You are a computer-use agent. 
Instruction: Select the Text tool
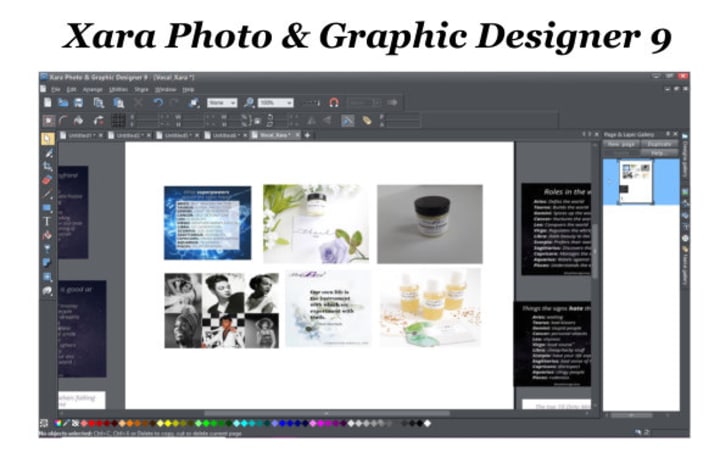coord(48,221)
